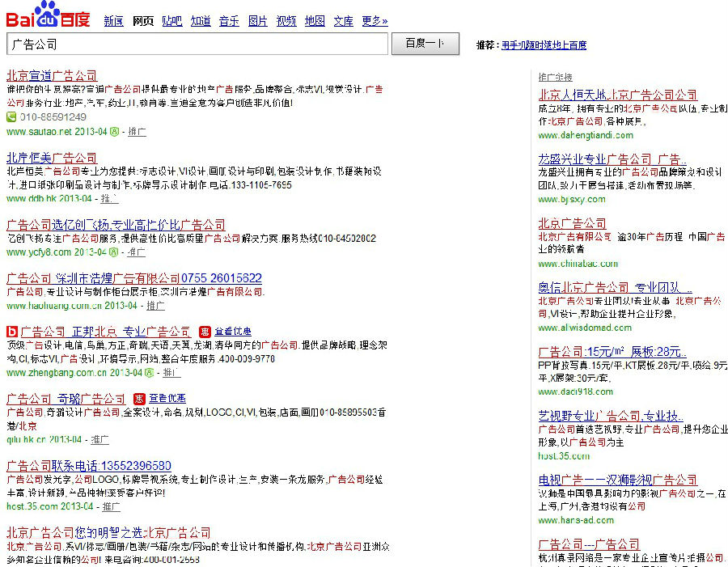Click the red 惠 badge on the 奇璐 result
Viewport: 728px width, 567px height.
point(139,399)
